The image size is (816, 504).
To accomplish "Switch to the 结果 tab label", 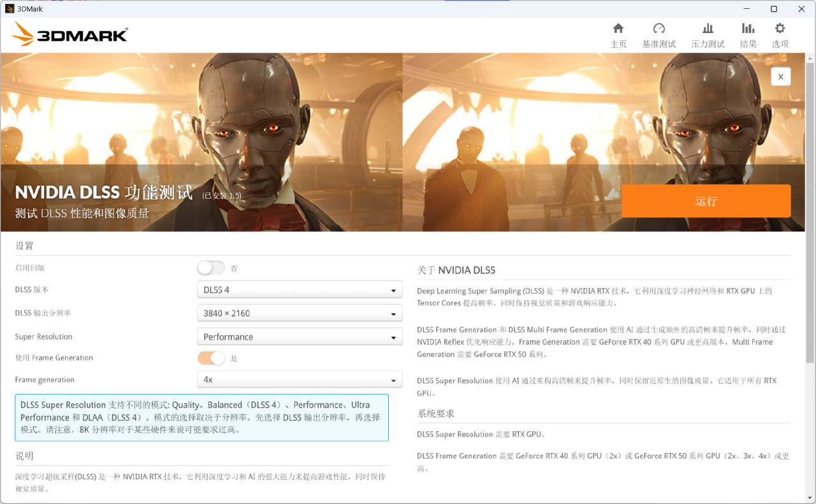I will coord(748,44).
